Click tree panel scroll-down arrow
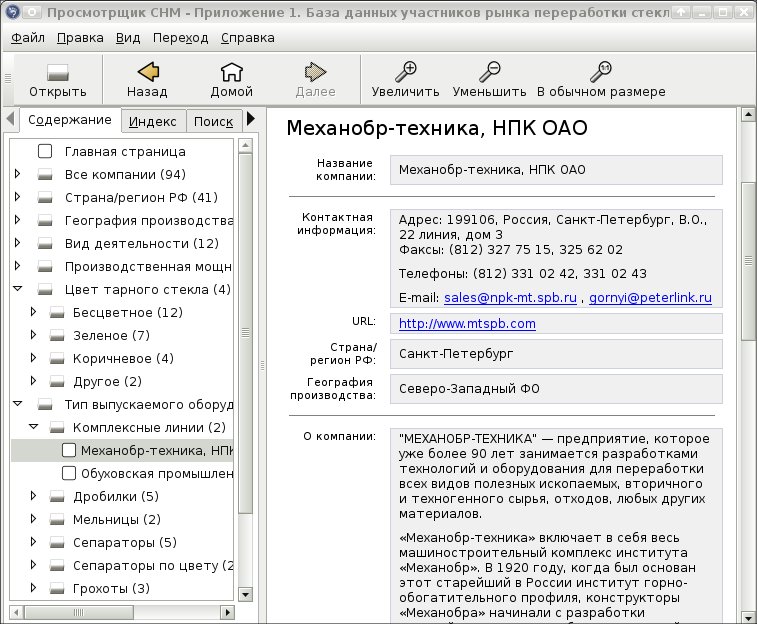757x624 pixels. 246,595
